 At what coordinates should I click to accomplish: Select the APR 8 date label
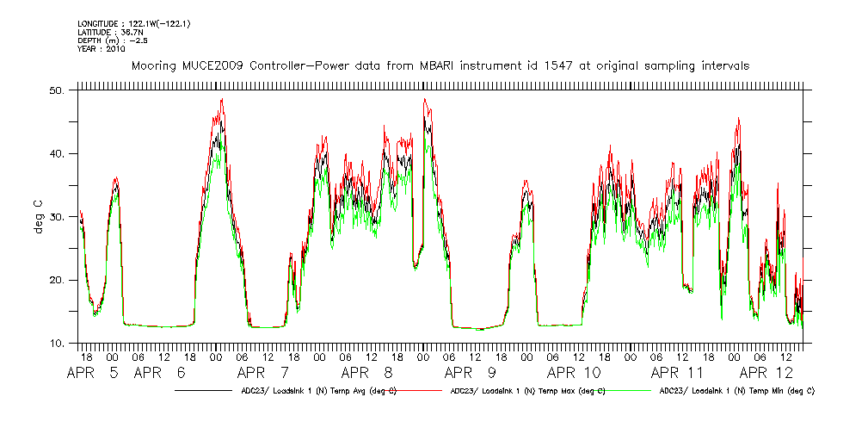click(x=367, y=374)
